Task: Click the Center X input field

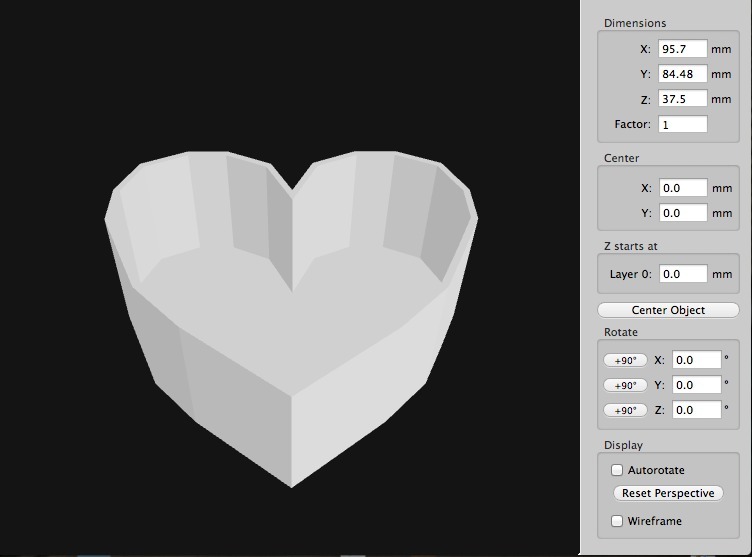Action: (x=683, y=188)
